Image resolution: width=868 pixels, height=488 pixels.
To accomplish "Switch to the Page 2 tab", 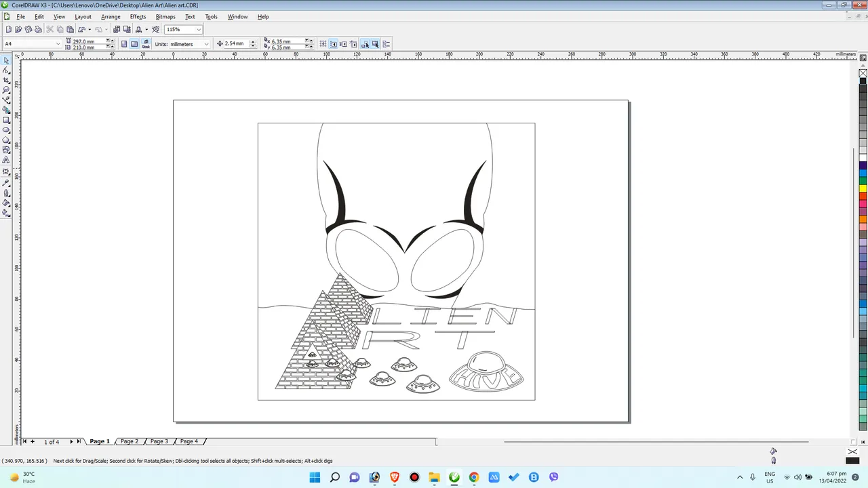I will coord(129,441).
